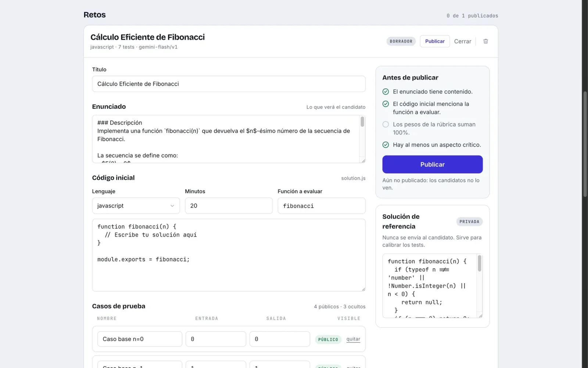Click the page vertical scrollbar thumb
This screenshot has width=588, height=368.
(585, 144)
